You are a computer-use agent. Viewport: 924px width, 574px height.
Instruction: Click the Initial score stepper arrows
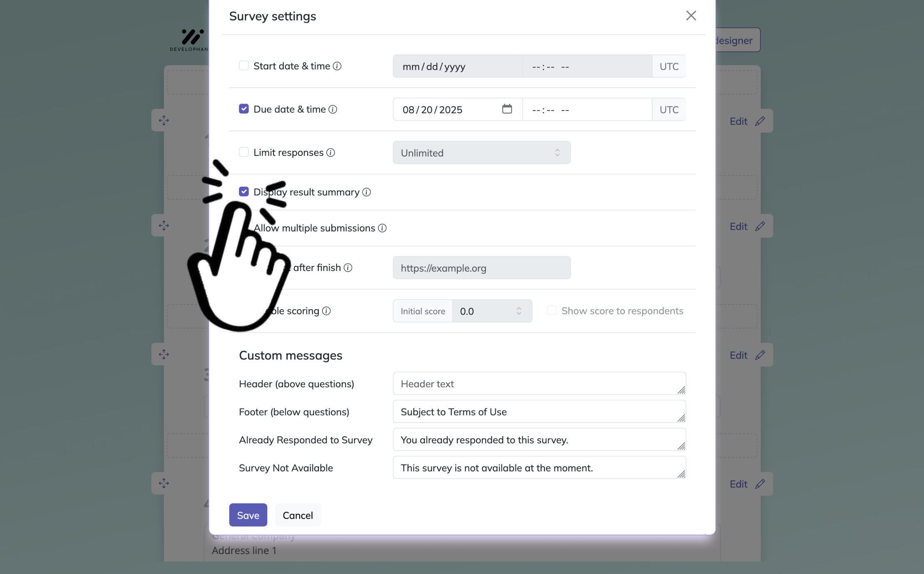(x=519, y=311)
